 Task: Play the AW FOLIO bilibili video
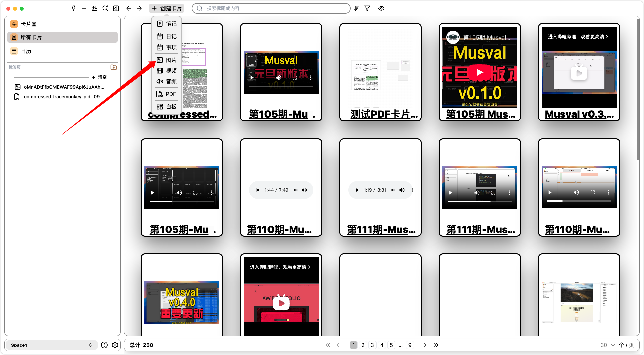[x=281, y=303]
